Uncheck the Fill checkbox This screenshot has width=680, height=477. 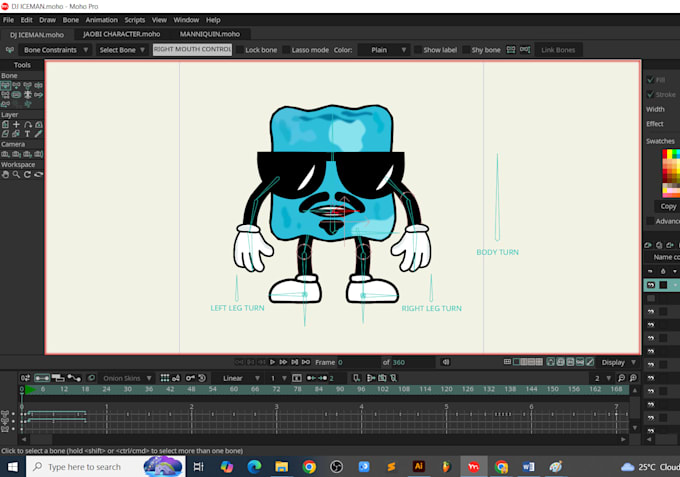pyautogui.click(x=650, y=80)
